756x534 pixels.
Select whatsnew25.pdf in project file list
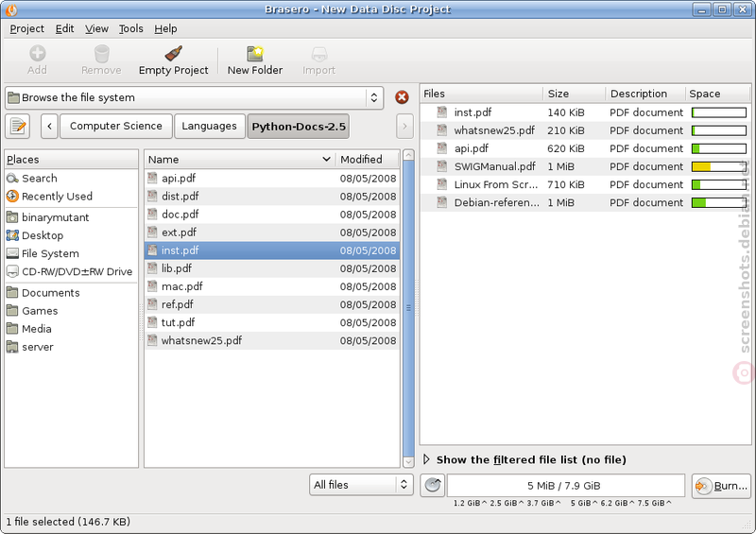click(585, 130)
